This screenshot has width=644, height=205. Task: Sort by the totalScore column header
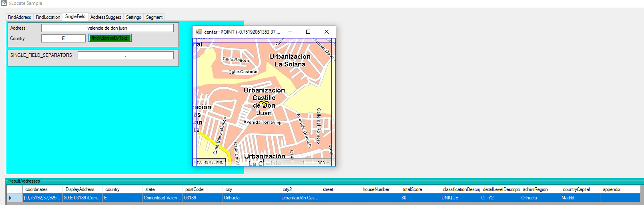[x=419, y=189]
